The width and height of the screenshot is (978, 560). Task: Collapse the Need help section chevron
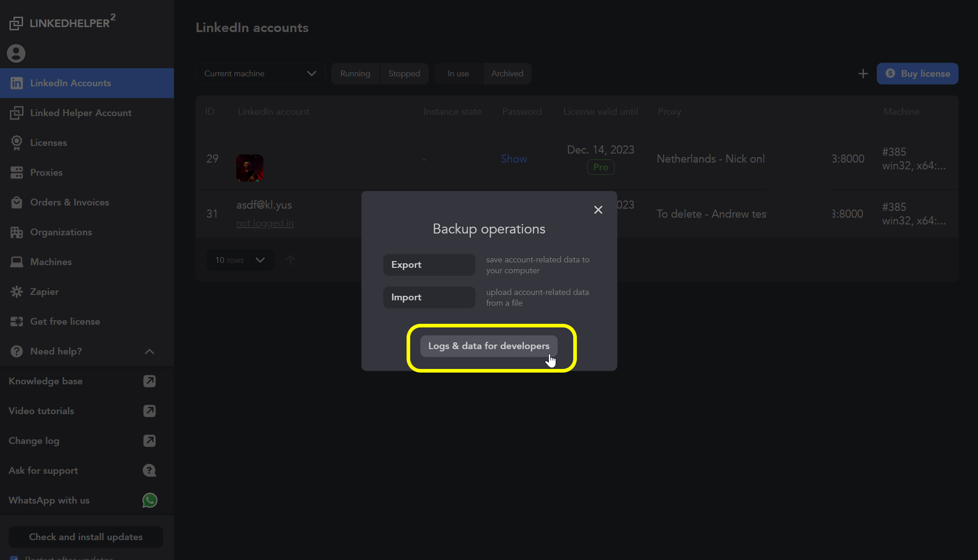coord(150,351)
